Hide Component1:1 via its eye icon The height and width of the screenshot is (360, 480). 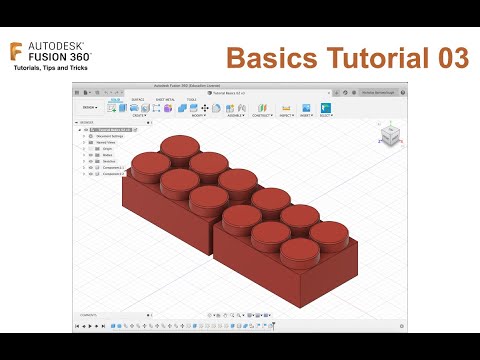[x=91, y=168]
